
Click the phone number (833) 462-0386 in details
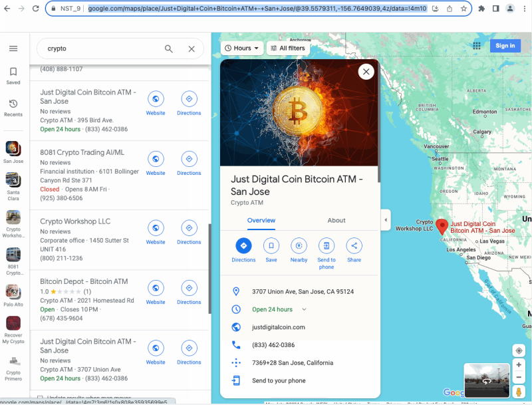273,345
